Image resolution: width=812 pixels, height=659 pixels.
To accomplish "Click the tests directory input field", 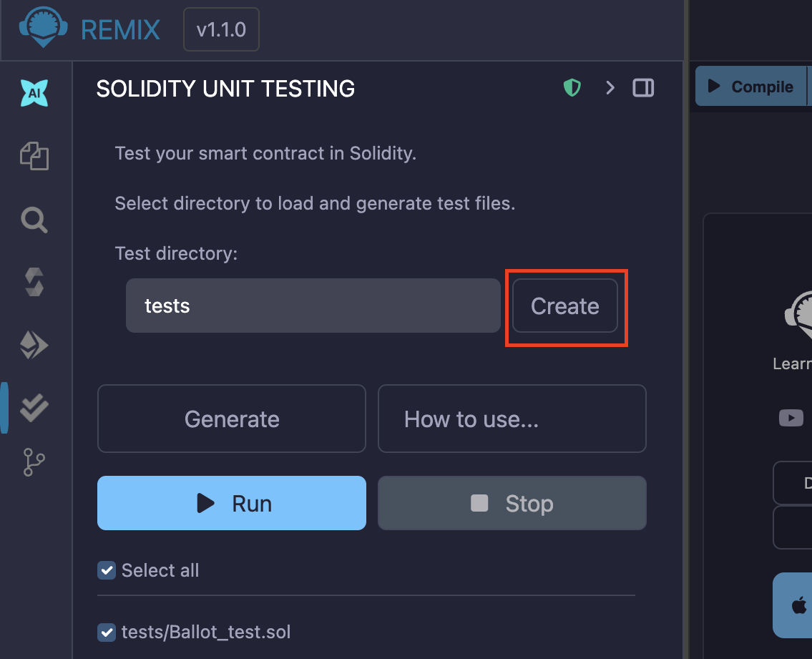I will pyautogui.click(x=313, y=306).
